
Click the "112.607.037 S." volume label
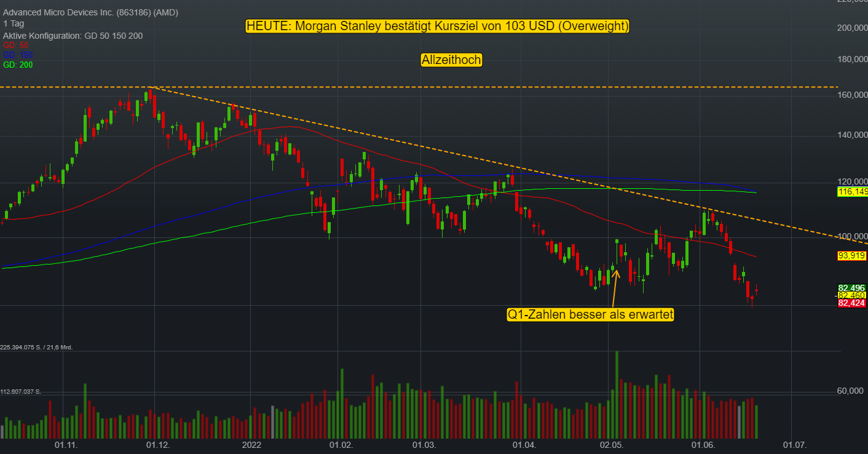point(20,391)
